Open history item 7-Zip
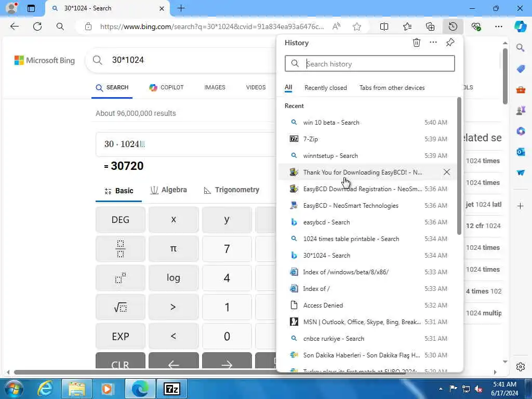The width and height of the screenshot is (532, 399). pyautogui.click(x=368, y=139)
